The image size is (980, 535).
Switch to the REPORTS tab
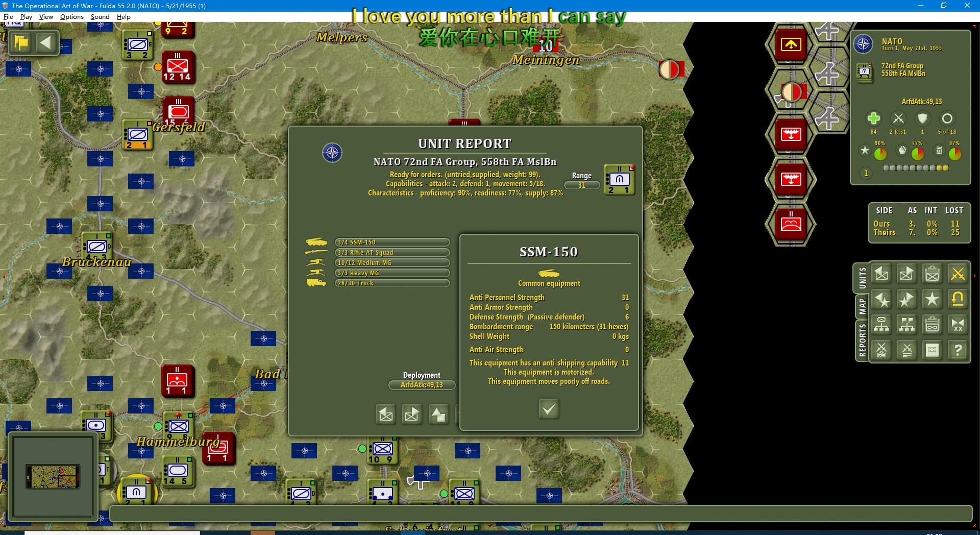point(862,340)
